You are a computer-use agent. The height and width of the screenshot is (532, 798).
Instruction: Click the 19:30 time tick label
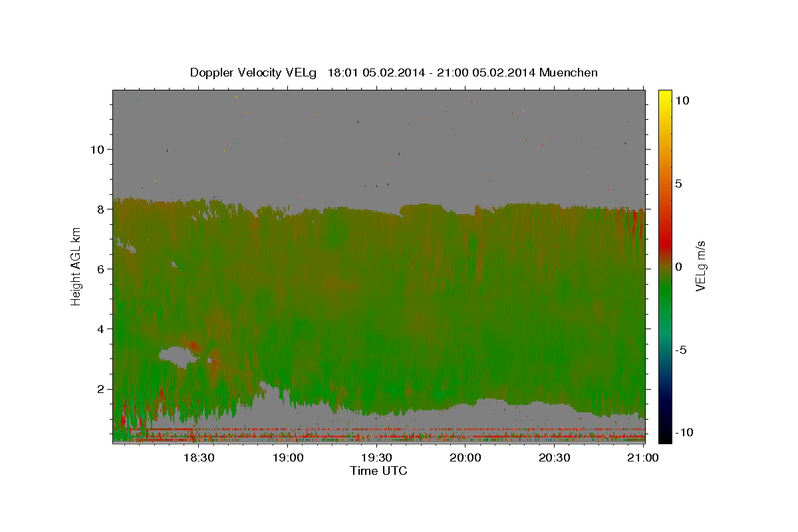tap(377, 458)
